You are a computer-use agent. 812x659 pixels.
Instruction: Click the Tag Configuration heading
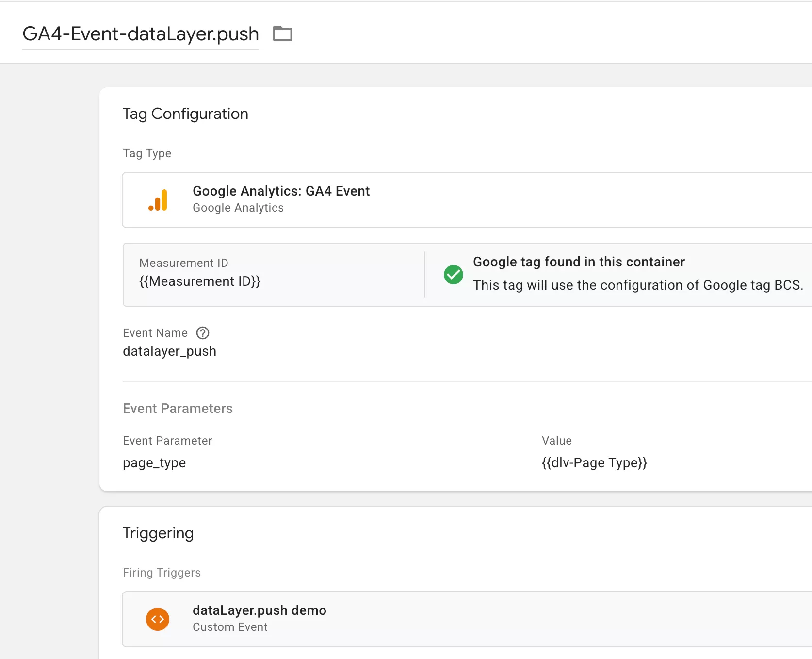click(x=185, y=114)
